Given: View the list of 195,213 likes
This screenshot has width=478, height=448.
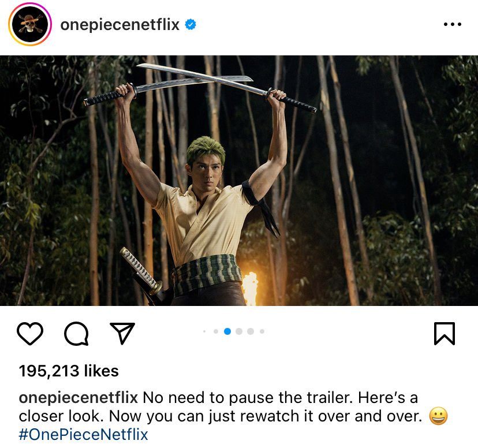Looking at the screenshot, I should tap(69, 371).
